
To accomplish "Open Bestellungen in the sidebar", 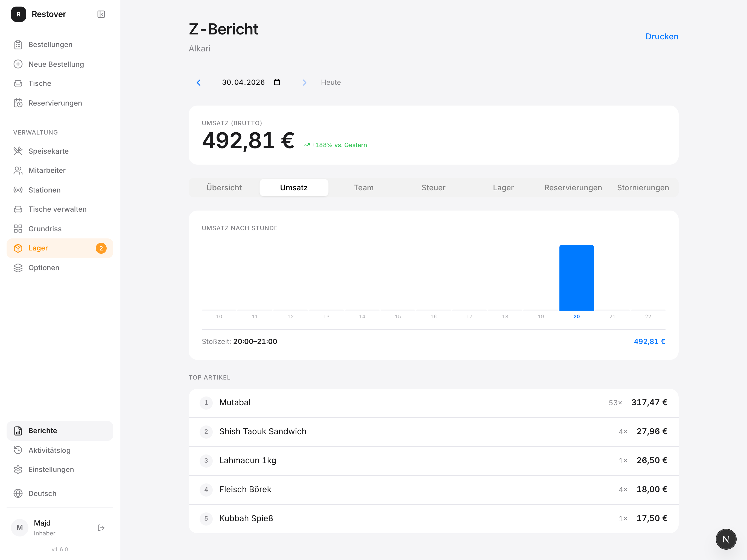I will [x=60, y=45].
